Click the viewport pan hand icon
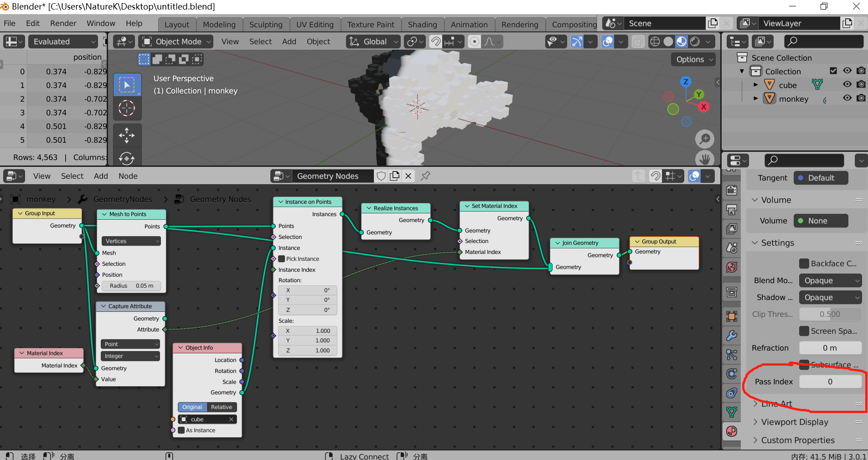Image resolution: width=868 pixels, height=460 pixels. [x=705, y=158]
